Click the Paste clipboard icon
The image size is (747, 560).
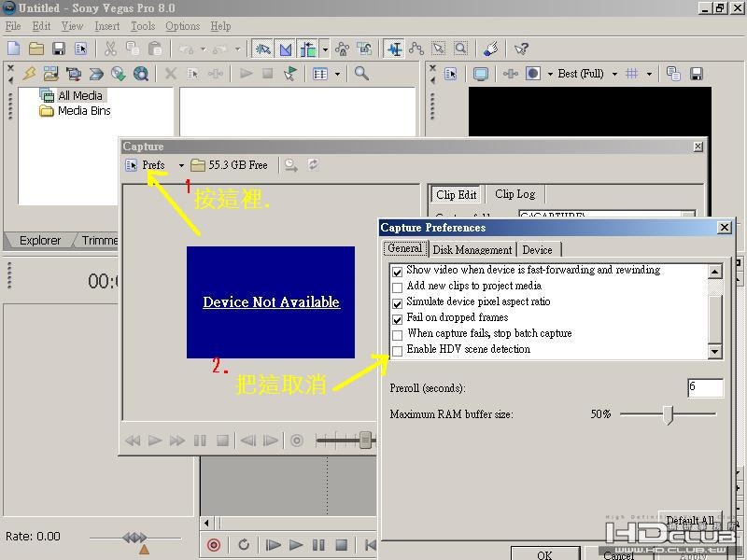155,49
